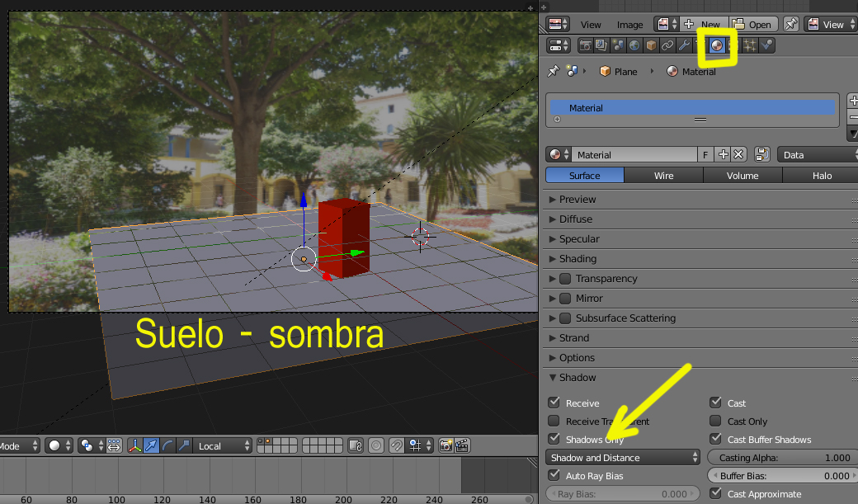This screenshot has width=858, height=504.
Task: Click the scene icon in the properties breadcrumb
Action: pos(572,71)
